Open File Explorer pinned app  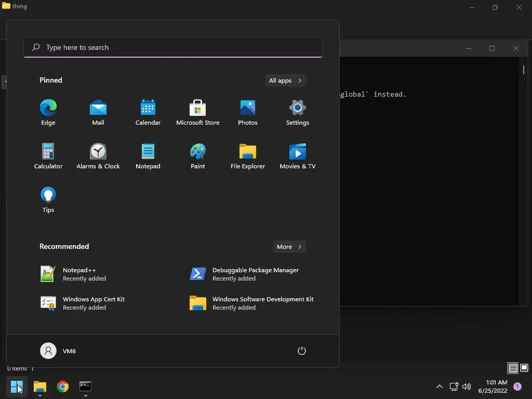click(x=248, y=156)
